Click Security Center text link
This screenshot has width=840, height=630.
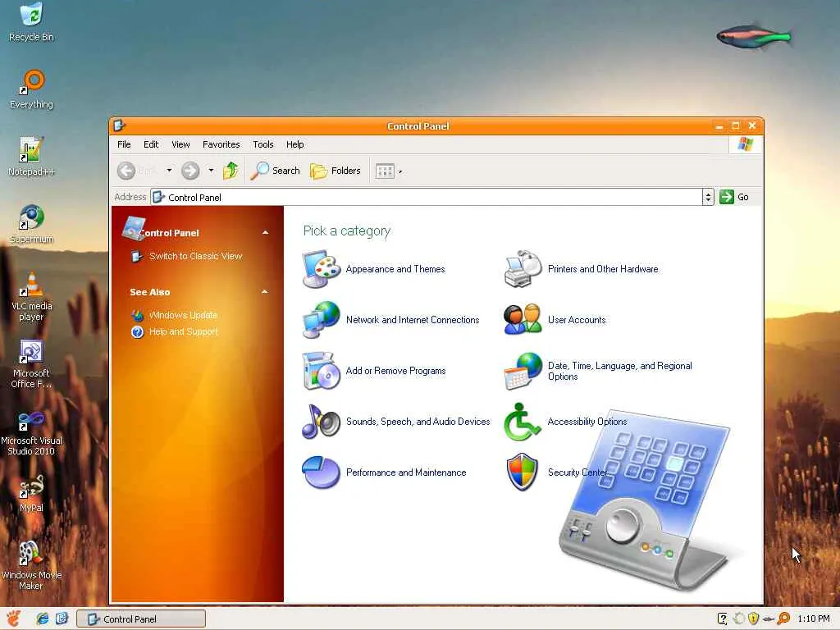(577, 472)
